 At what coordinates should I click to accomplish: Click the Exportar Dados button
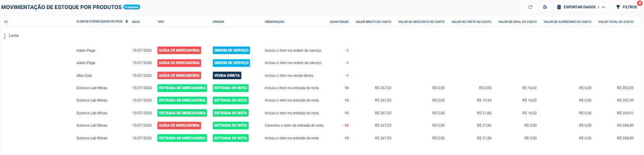576,7
